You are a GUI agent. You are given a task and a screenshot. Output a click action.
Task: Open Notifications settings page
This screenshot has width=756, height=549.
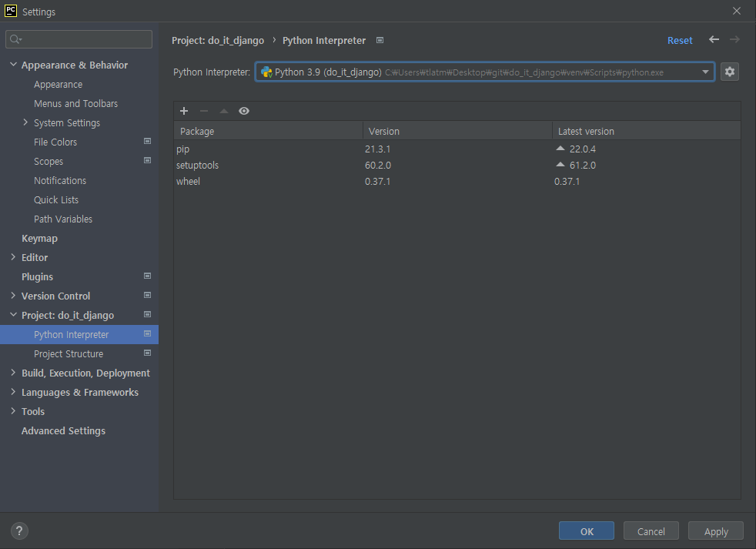click(x=60, y=180)
